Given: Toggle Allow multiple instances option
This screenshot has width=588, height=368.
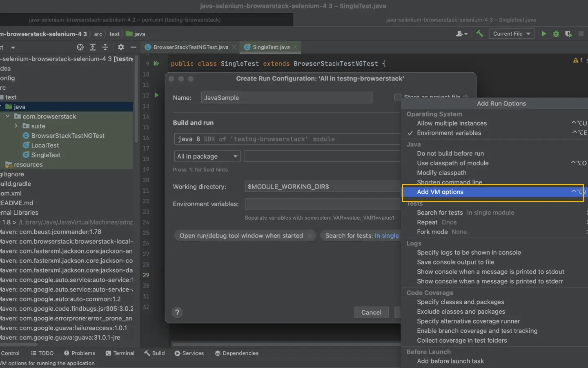Looking at the screenshot, I should [452, 123].
